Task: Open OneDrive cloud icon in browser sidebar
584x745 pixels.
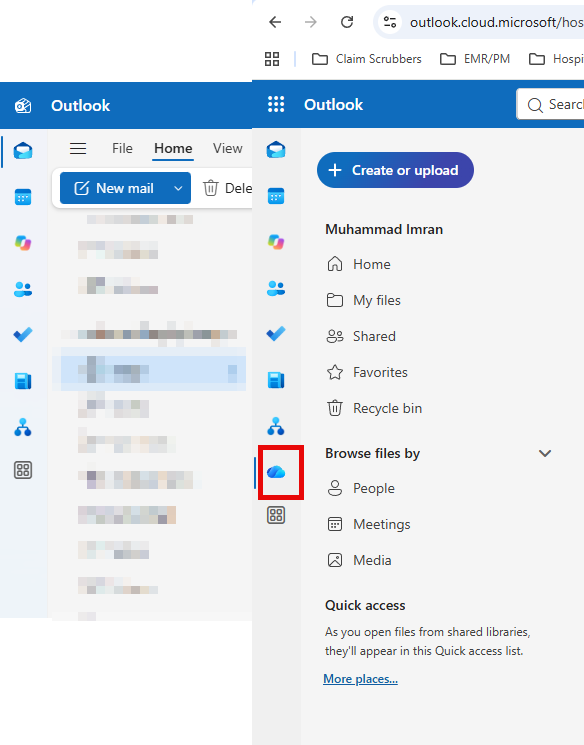Action: [276, 472]
